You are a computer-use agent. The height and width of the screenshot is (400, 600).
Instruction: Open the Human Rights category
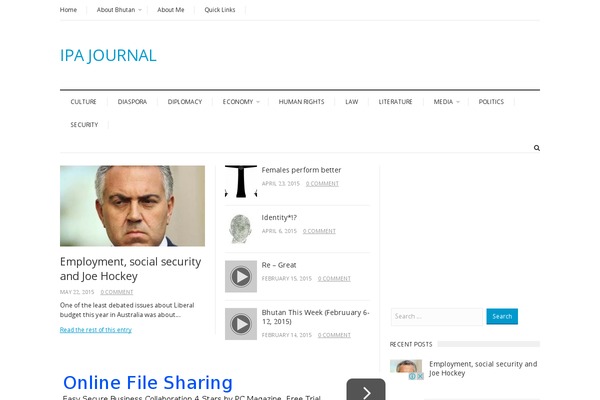point(302,102)
